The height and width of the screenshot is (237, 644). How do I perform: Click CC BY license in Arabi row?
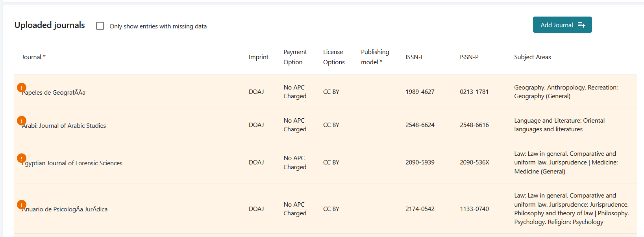pyautogui.click(x=331, y=125)
